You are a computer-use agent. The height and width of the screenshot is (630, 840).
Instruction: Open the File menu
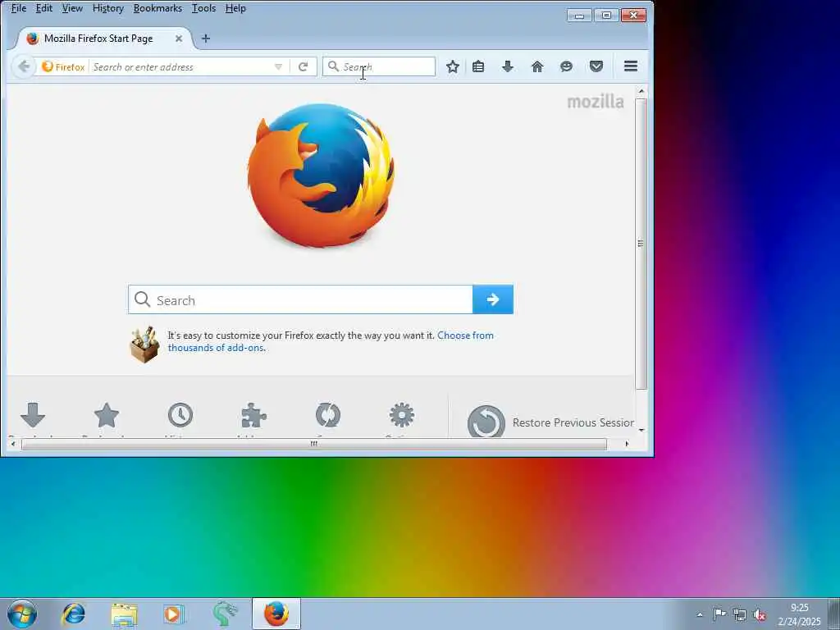coord(19,8)
